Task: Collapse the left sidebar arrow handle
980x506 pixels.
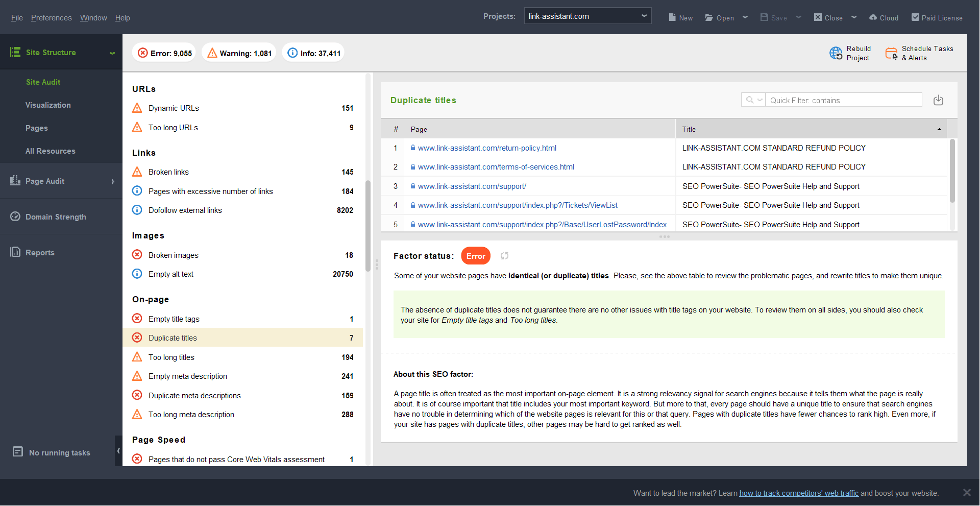Action: click(x=118, y=450)
